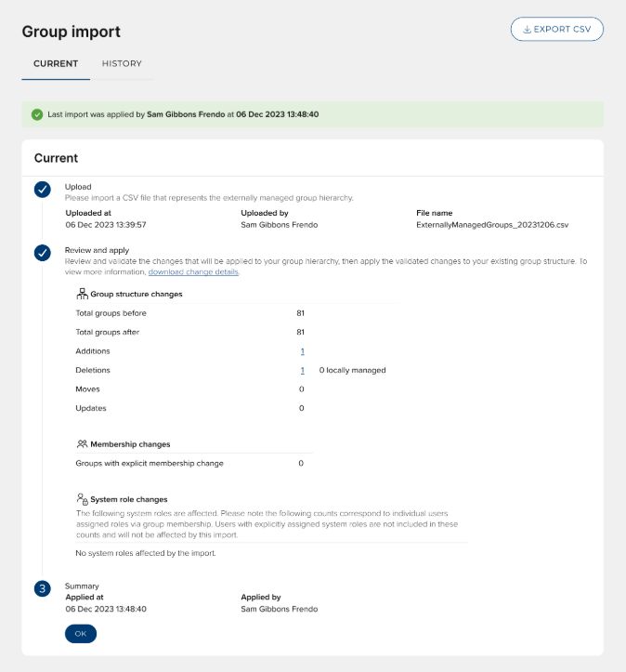Open the Deletions count link

(x=302, y=370)
